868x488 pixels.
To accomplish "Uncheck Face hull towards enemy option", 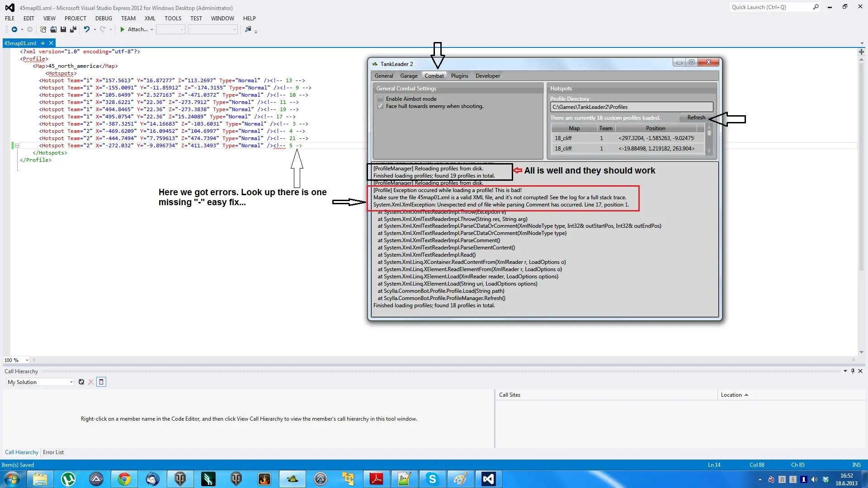I will (x=380, y=106).
